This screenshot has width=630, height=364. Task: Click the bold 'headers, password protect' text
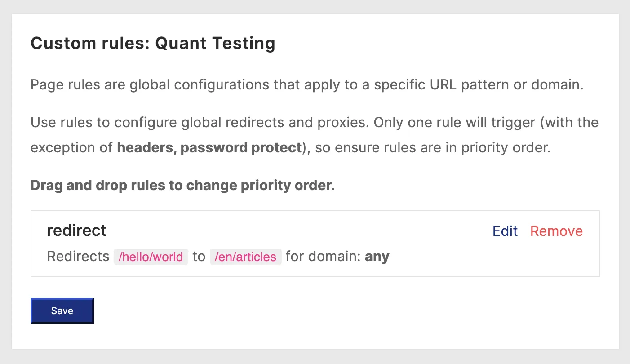(209, 148)
